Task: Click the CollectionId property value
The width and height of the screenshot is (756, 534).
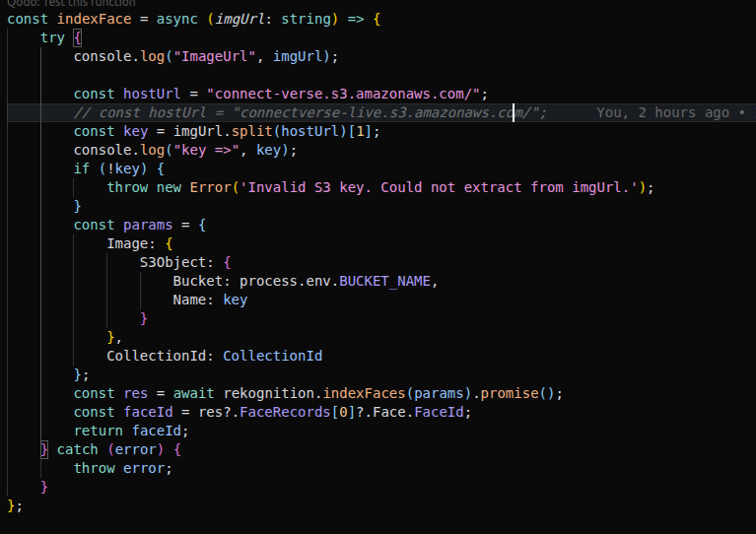Action: [272, 356]
